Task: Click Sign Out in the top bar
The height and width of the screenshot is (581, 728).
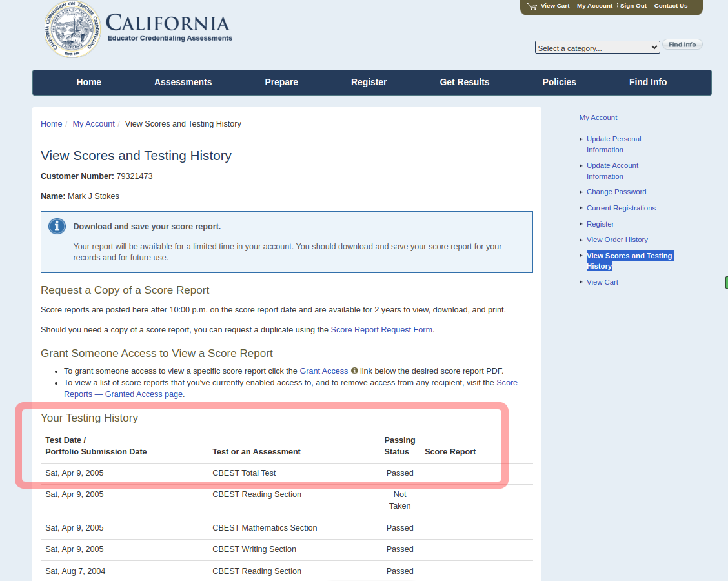Action: 633,6
